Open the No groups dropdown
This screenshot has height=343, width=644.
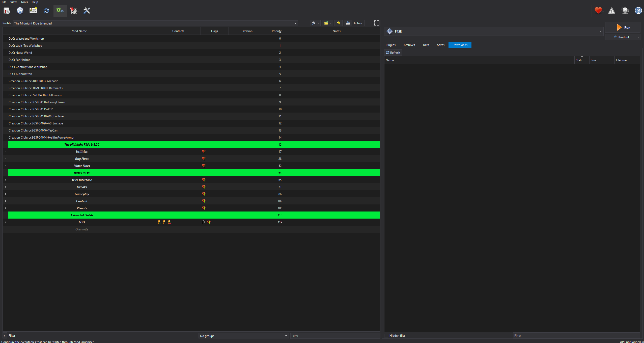coord(286,336)
